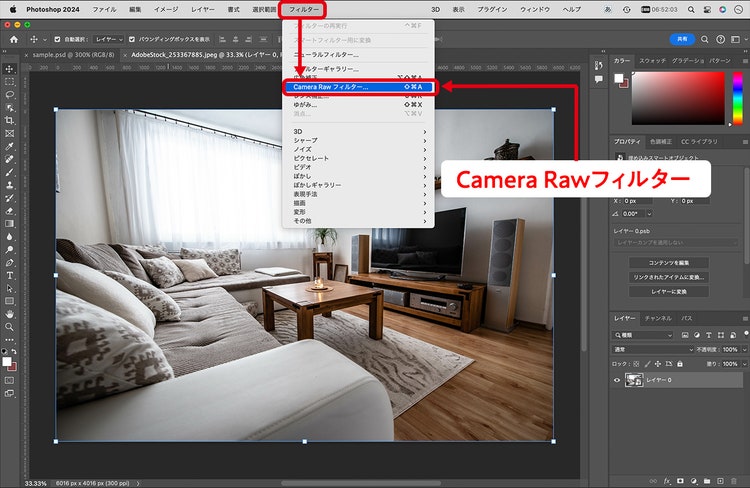Open the フィルター menu in menu bar
Viewport: 750px width, 488px height.
(x=303, y=10)
